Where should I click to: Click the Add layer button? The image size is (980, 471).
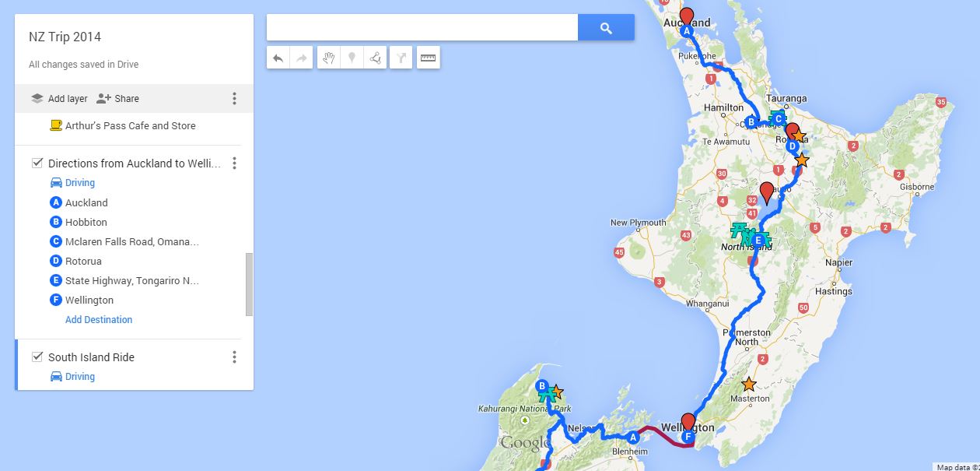[x=59, y=98]
